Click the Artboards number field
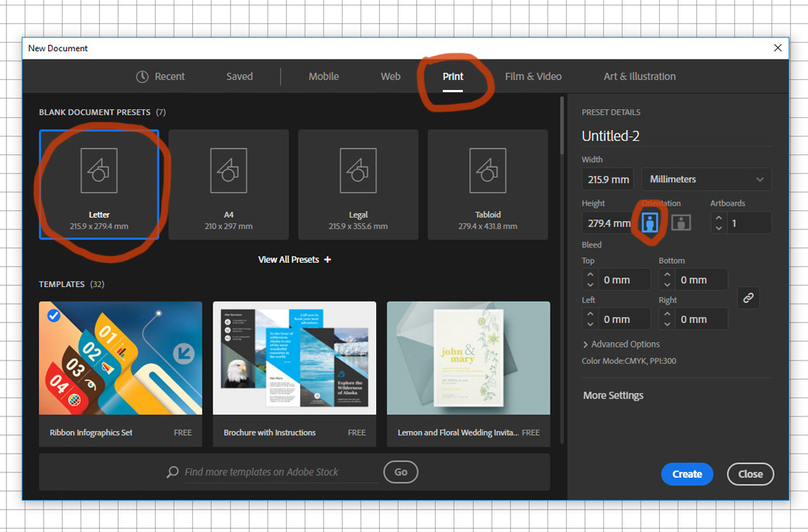Viewport: 808px width, 532px height. click(x=749, y=223)
